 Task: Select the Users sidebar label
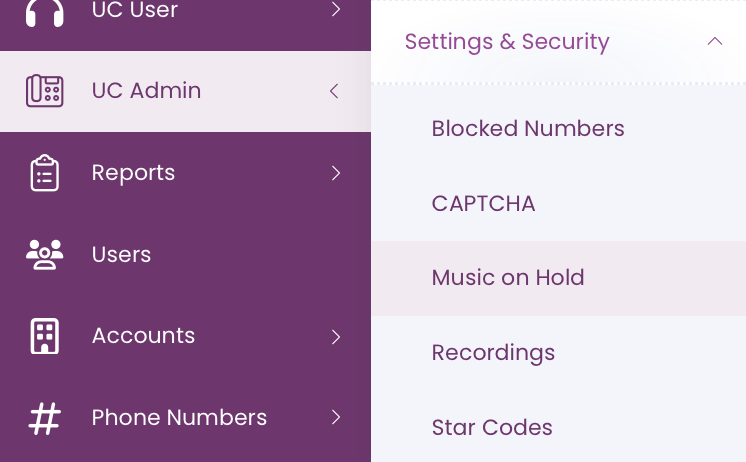(x=121, y=255)
